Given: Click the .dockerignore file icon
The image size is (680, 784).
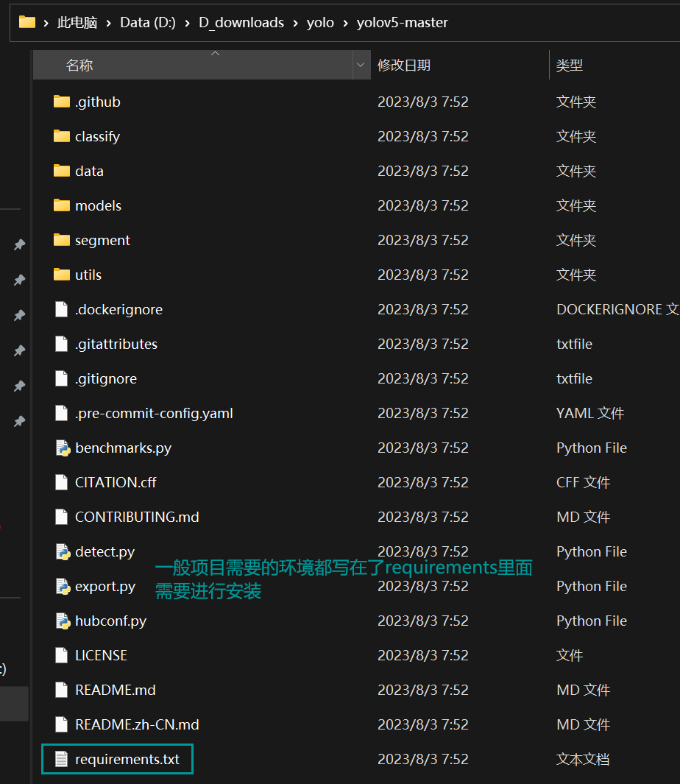Looking at the screenshot, I should tap(62, 309).
